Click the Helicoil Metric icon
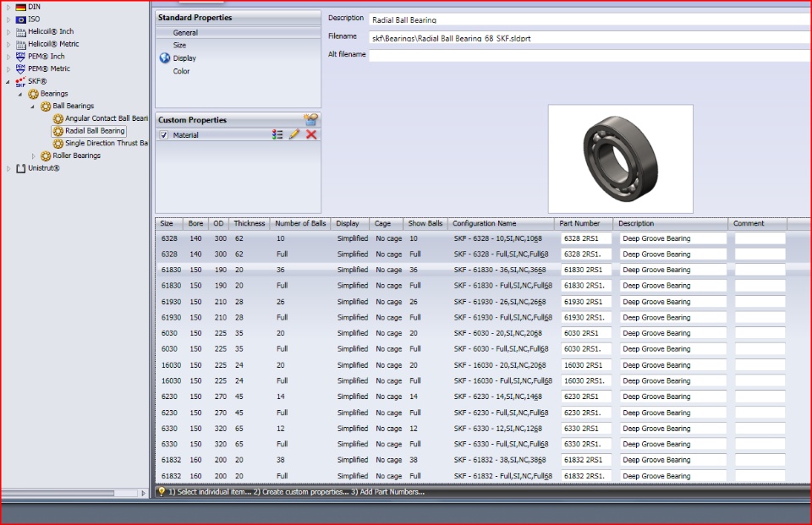This screenshot has height=525, width=812. [x=20, y=44]
